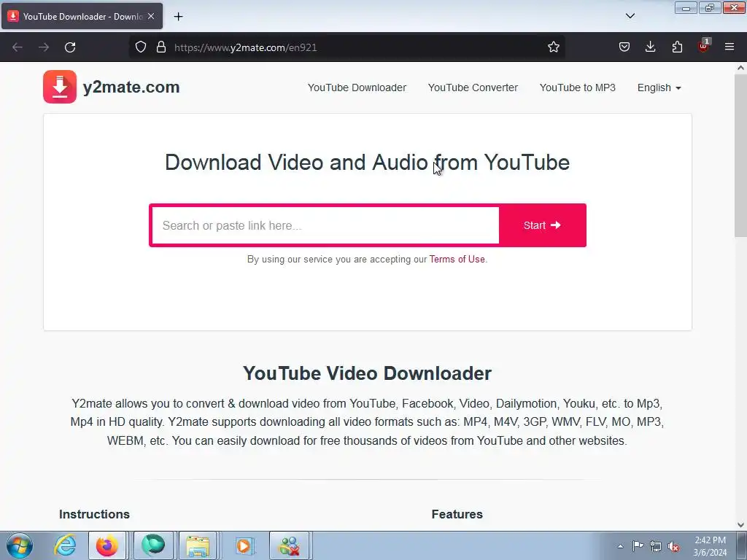
Task: Show hidden tray icons arrow
Action: pyautogui.click(x=620, y=546)
